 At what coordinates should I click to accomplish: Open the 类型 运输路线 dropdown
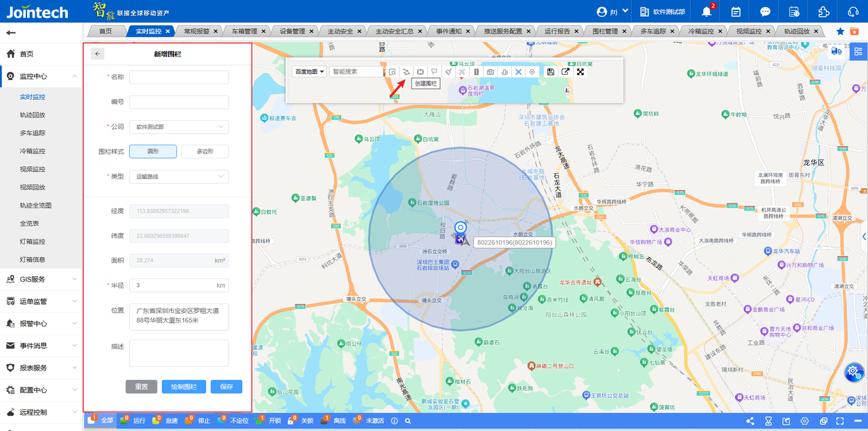pyautogui.click(x=179, y=176)
